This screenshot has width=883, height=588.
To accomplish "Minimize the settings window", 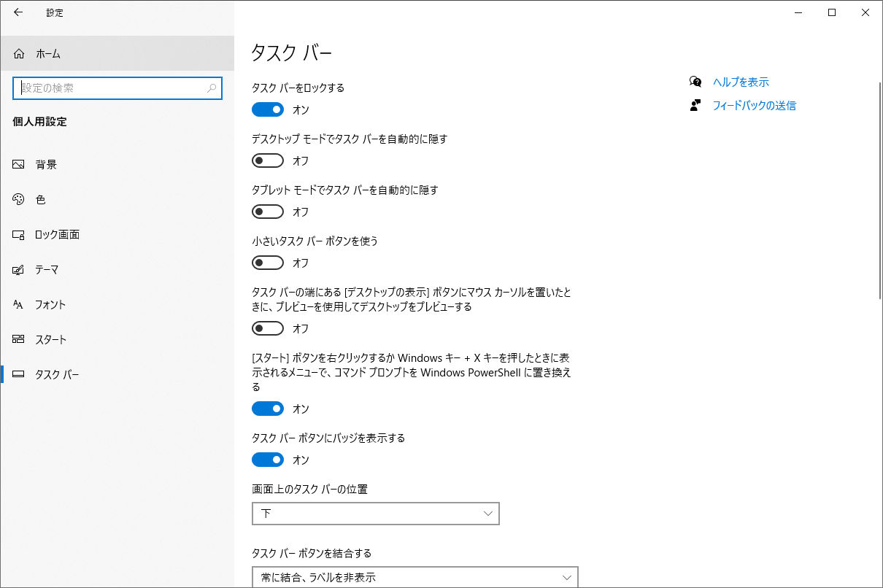I will pos(798,12).
